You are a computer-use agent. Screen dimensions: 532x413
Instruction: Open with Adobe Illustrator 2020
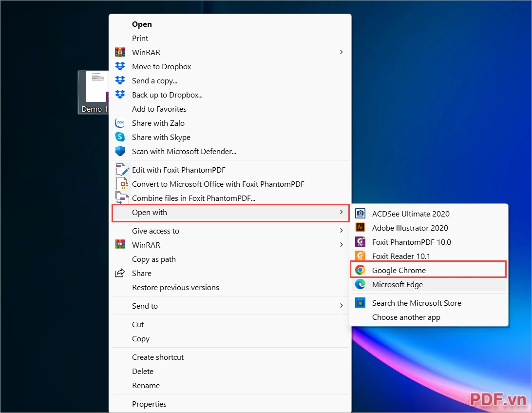pyautogui.click(x=429, y=228)
